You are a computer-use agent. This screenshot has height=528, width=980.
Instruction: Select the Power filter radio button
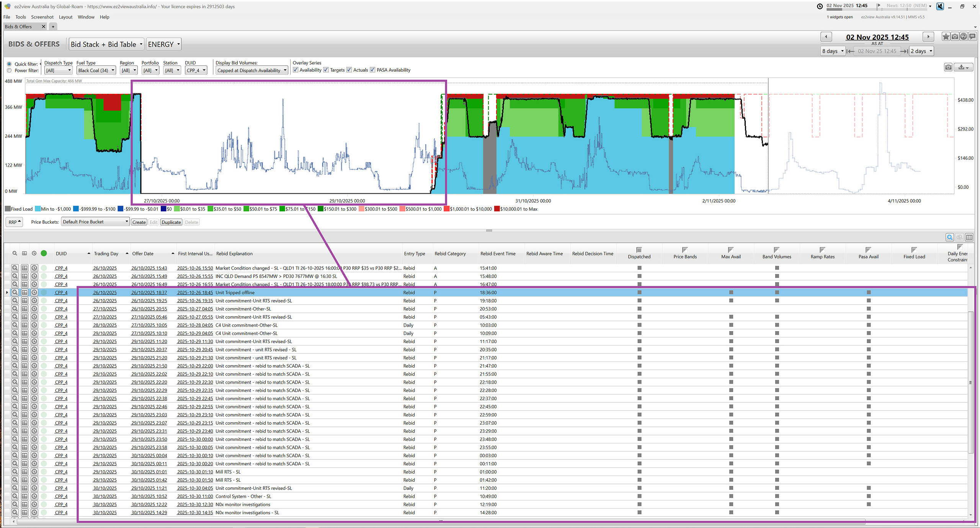click(x=9, y=70)
